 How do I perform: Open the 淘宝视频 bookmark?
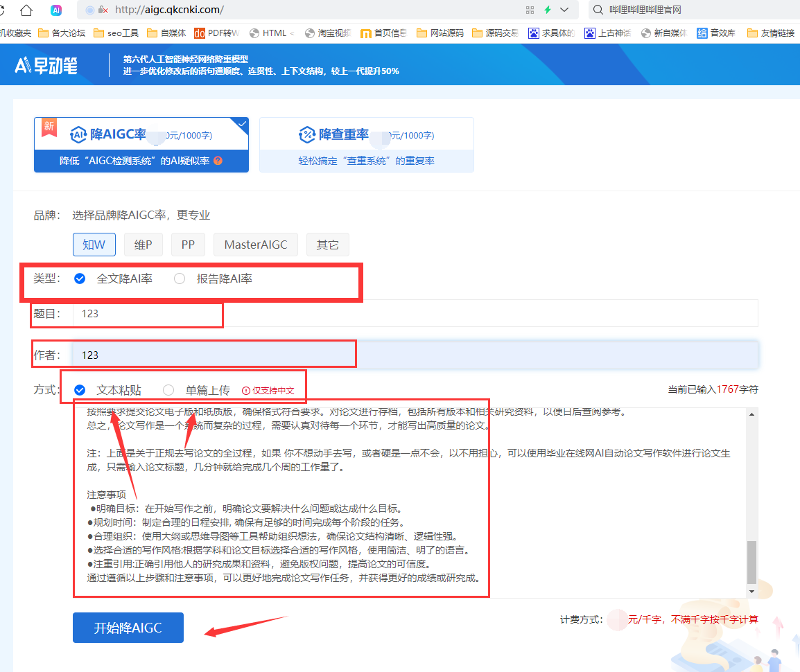pyautogui.click(x=328, y=33)
